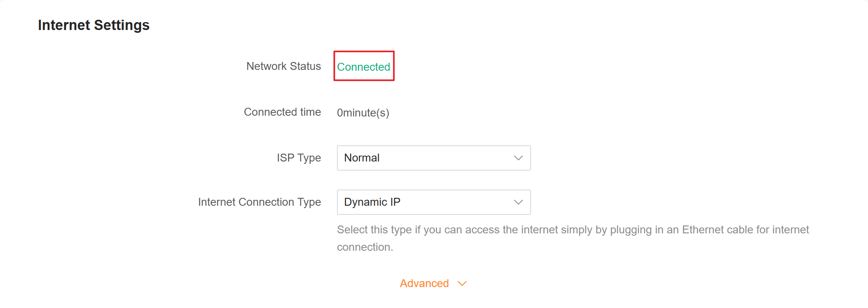This screenshot has width=868, height=308.
Task: Expand the Advanced settings section
Action: tap(425, 284)
